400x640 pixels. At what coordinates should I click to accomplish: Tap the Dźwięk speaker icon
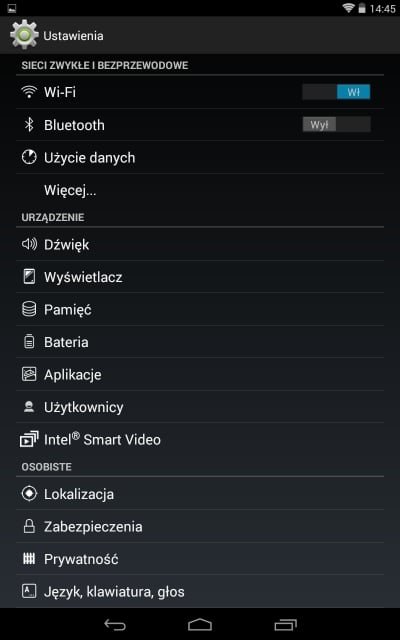point(29,244)
